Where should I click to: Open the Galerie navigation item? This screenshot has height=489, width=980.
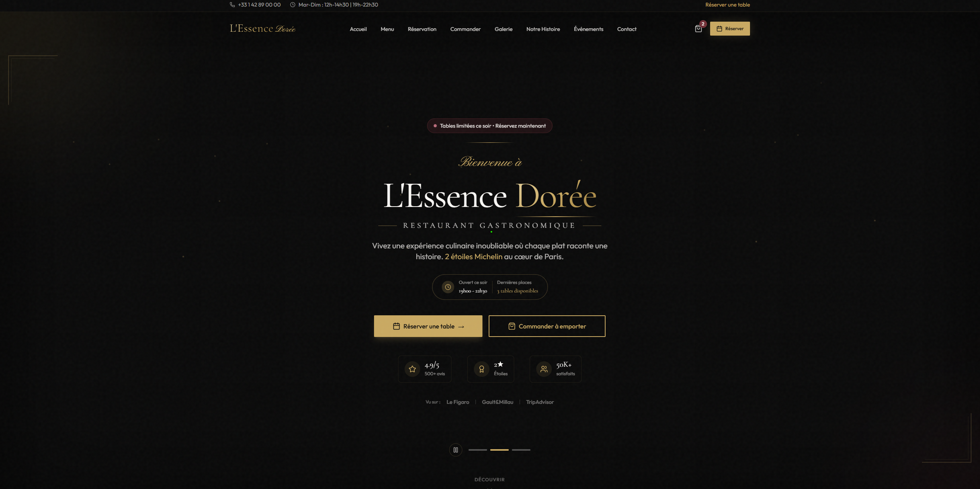[503, 29]
